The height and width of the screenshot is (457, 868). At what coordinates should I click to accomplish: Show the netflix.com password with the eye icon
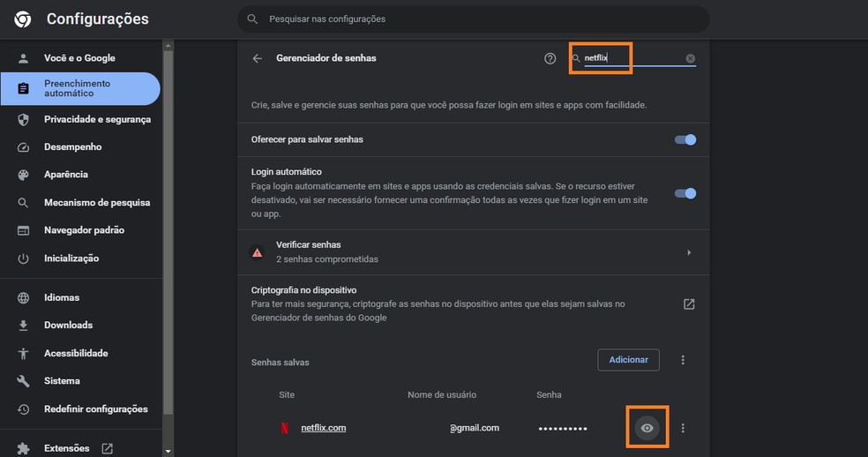pos(647,428)
